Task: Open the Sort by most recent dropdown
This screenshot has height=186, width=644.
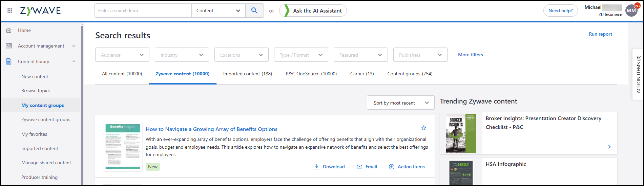Action: pyautogui.click(x=401, y=103)
